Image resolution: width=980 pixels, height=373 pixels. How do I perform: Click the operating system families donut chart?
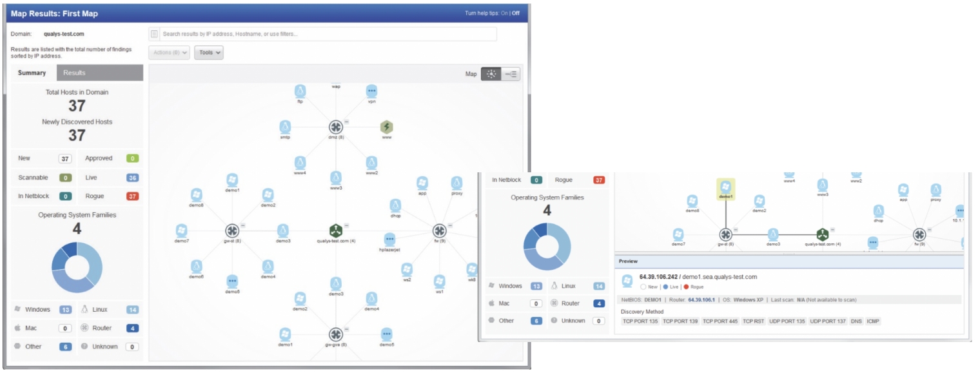[x=77, y=267]
